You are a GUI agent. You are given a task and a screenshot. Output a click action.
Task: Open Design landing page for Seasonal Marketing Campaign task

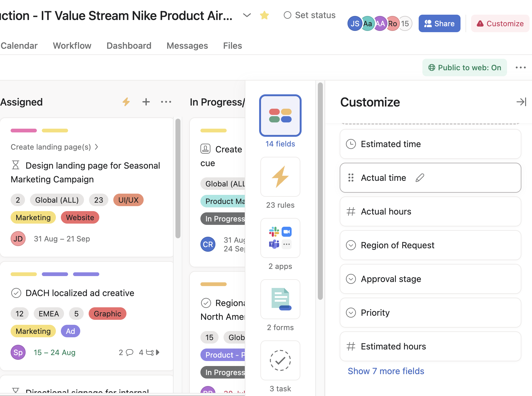tap(85, 172)
